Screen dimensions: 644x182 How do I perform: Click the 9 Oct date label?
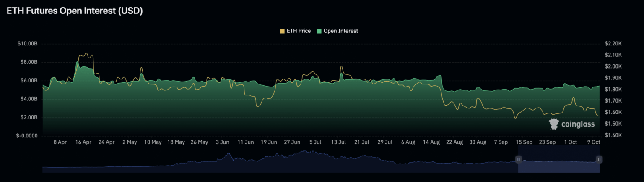[x=593, y=142]
